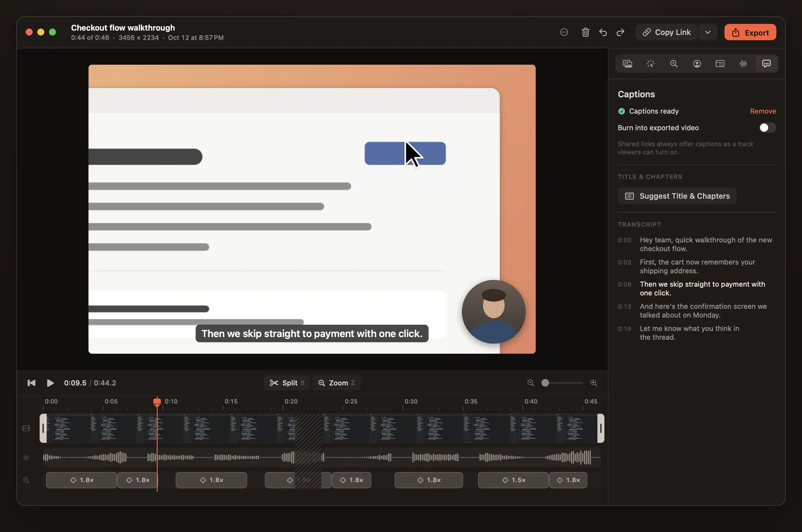Click the 0:30 mark on the timeline ruler
The image size is (802, 532).
coord(411,402)
